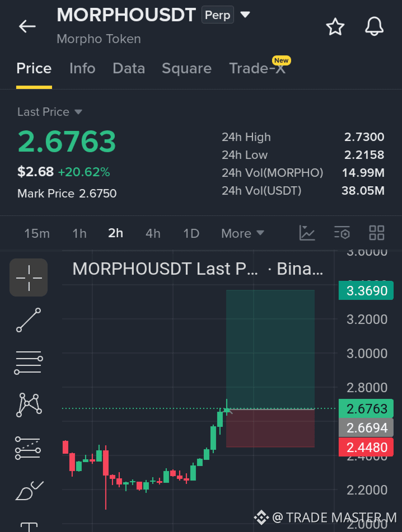Click the green profit zone of position tool

tap(270, 350)
